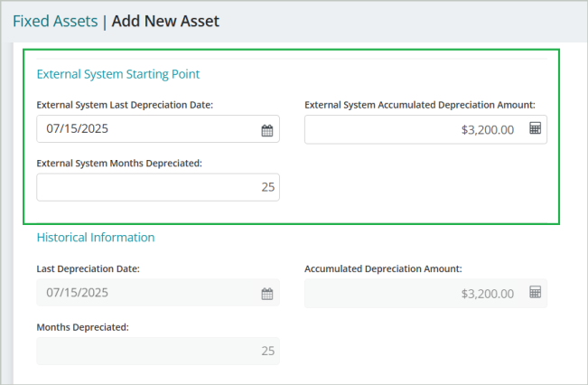Click the External System Months Depreciated label

coord(119,164)
